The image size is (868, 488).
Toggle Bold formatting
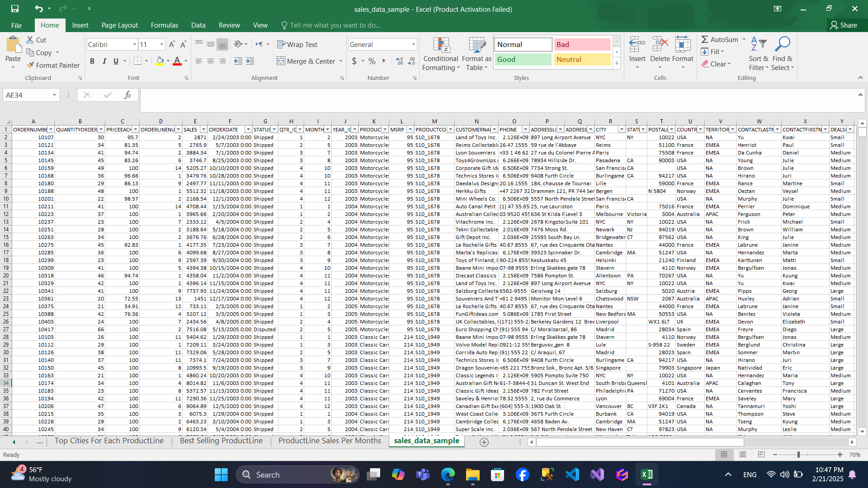pyautogui.click(x=92, y=61)
